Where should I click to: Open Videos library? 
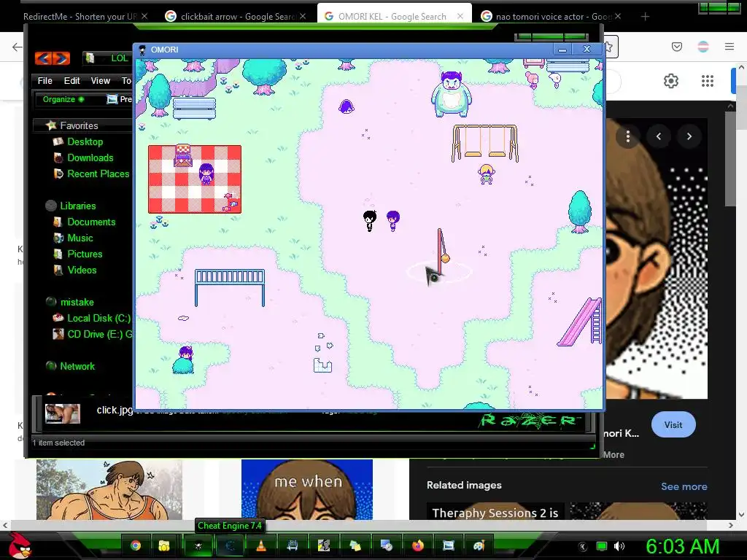pyautogui.click(x=82, y=270)
